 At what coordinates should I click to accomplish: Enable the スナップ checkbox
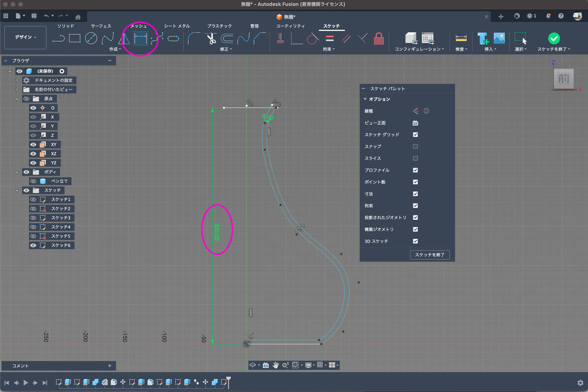(x=415, y=146)
